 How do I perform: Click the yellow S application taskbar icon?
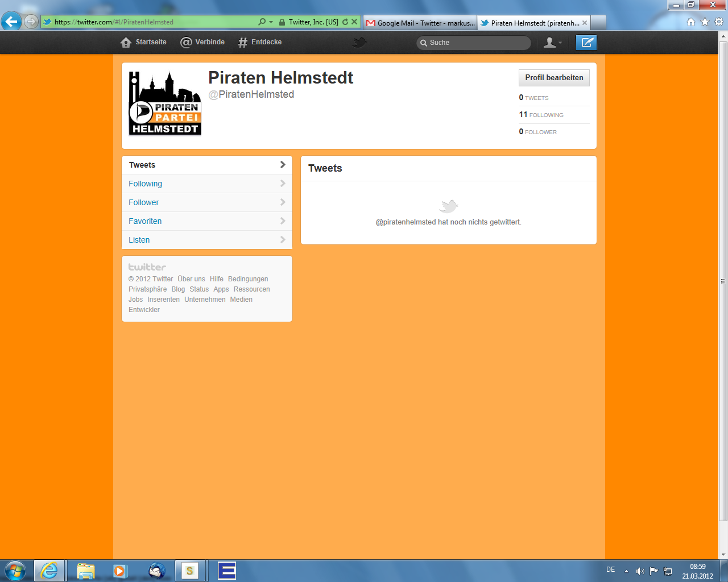(190, 571)
